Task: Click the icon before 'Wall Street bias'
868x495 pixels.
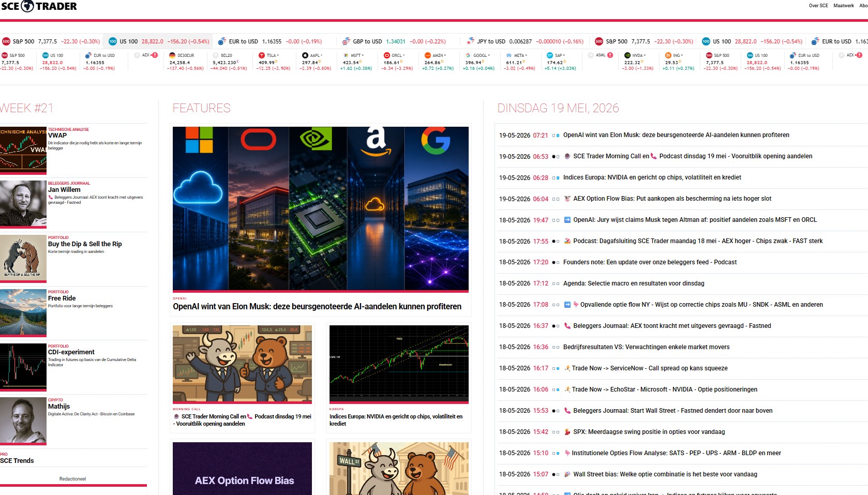Action: (x=567, y=474)
